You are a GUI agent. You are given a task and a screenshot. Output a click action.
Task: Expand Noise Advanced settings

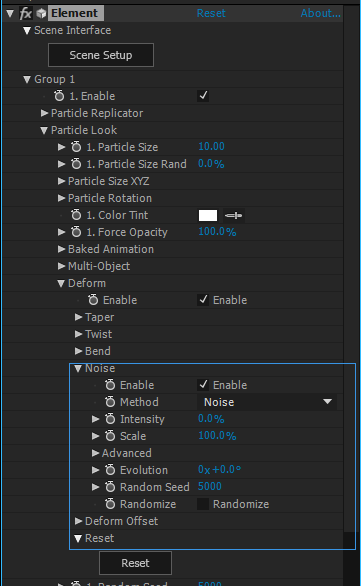pos(96,453)
